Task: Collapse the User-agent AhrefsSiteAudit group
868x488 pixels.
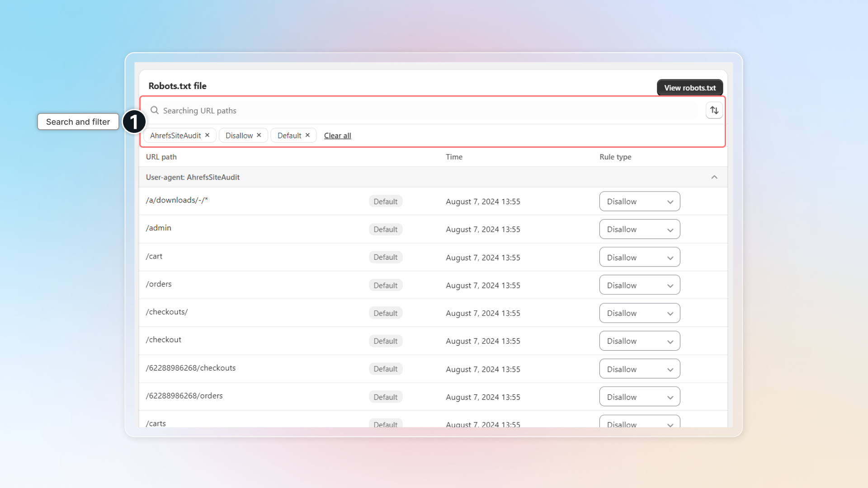Action: point(714,177)
